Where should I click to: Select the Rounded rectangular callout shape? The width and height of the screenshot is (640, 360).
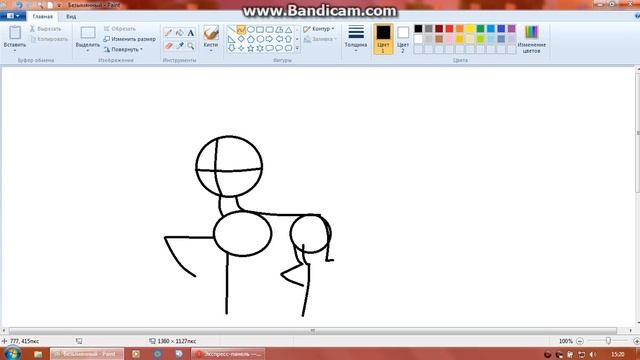point(269,48)
